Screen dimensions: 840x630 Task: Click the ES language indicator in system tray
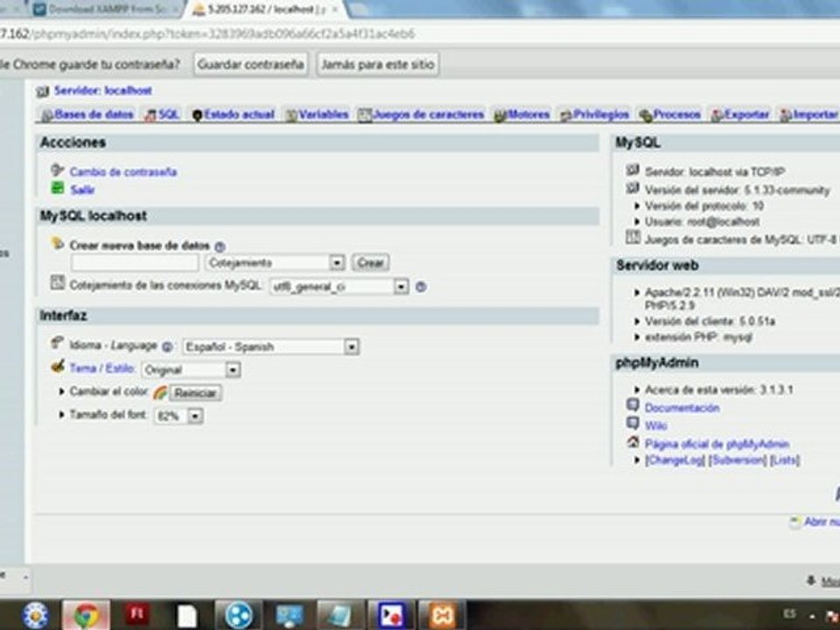[789, 613]
